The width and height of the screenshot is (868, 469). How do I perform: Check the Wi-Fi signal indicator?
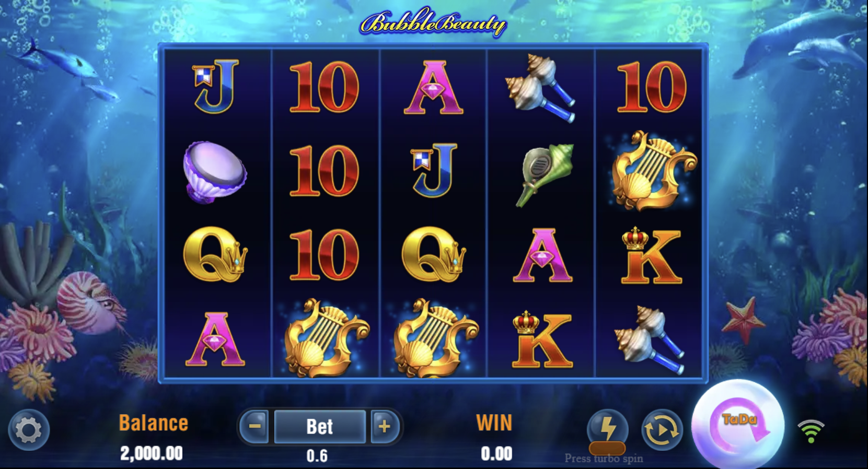pos(811,431)
